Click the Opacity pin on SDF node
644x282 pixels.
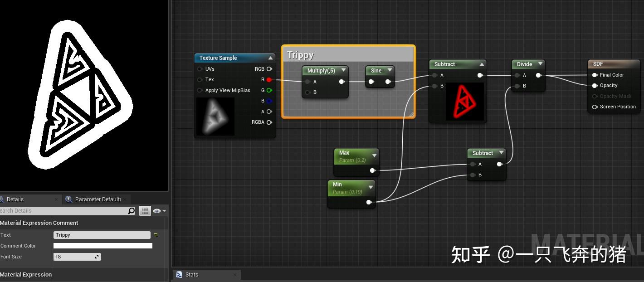(x=595, y=85)
